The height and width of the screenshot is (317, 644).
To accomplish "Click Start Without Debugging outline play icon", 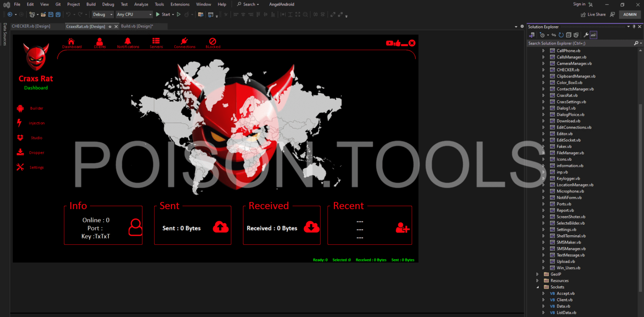I will (x=179, y=15).
